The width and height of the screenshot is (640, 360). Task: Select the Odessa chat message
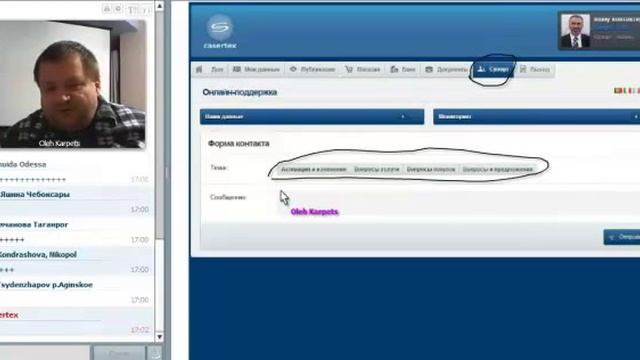77,172
